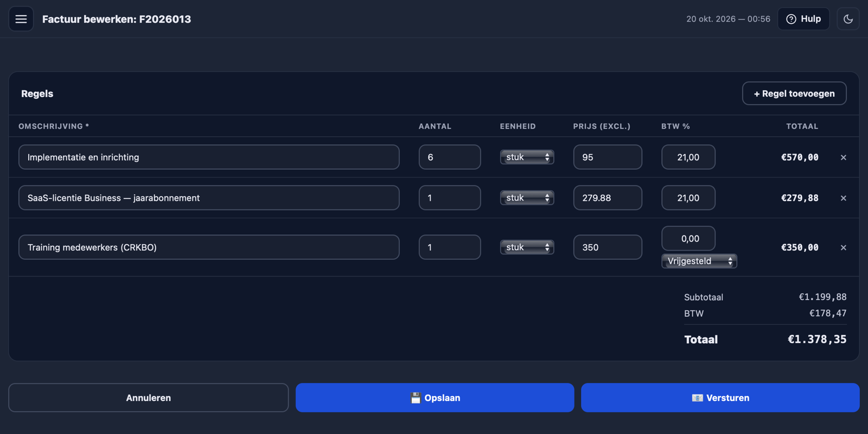Click price field showing 95
Image resolution: width=868 pixels, height=434 pixels.
tap(608, 157)
